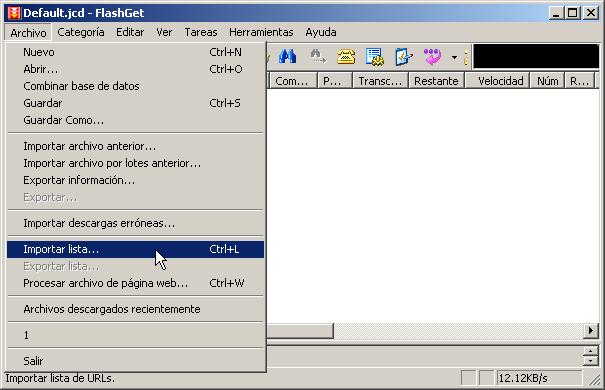Click the gray Find Next binoculars icon
The image size is (605, 390).
[x=318, y=57]
